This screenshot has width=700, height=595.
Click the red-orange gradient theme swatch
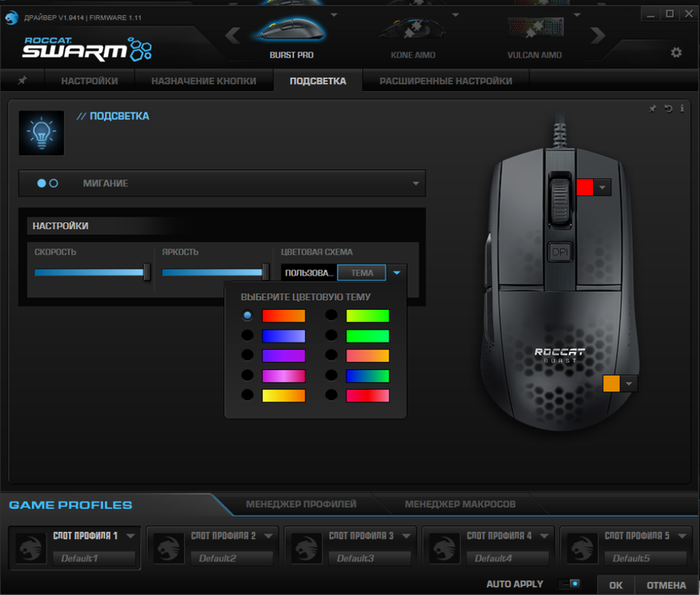click(x=283, y=315)
